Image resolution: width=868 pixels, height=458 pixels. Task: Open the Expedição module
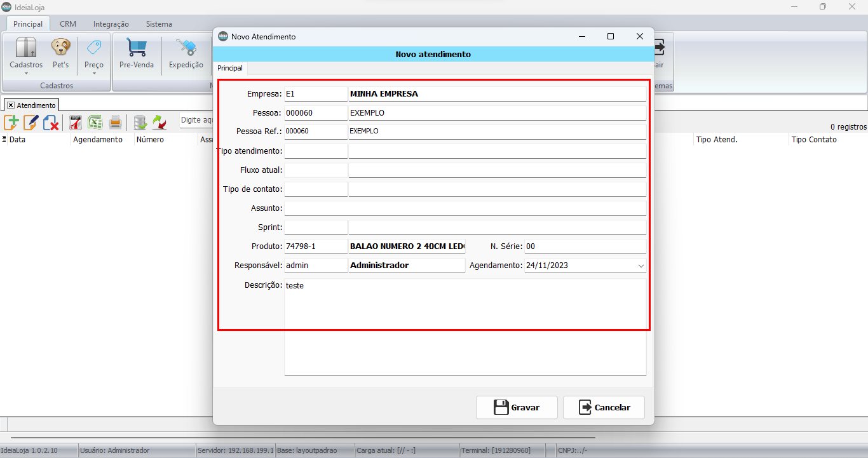(x=186, y=53)
